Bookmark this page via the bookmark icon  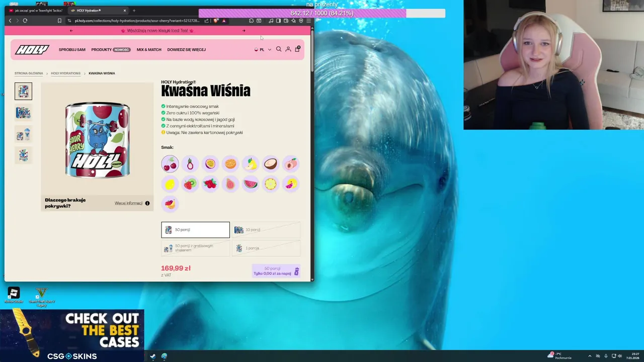pos(59,21)
